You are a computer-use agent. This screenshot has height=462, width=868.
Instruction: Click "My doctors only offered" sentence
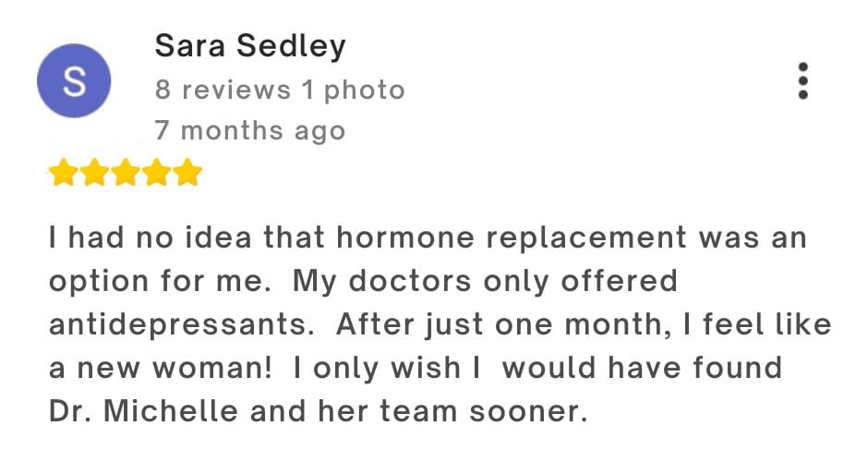point(485,282)
